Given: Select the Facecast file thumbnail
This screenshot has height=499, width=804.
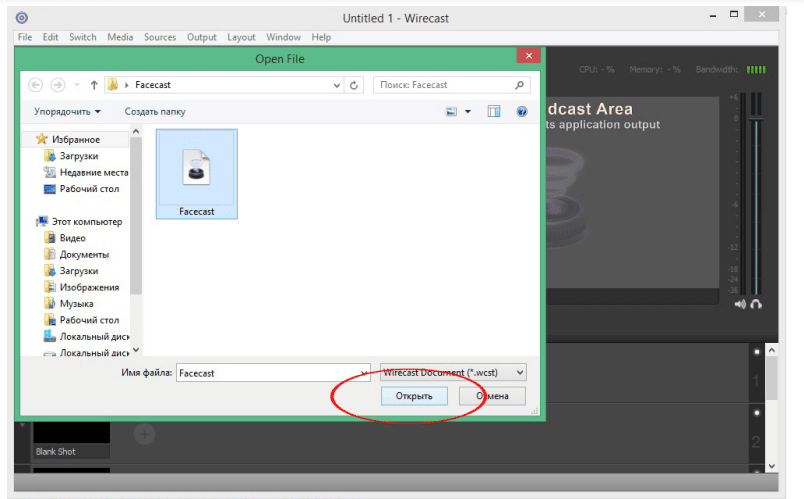Looking at the screenshot, I should [x=196, y=174].
